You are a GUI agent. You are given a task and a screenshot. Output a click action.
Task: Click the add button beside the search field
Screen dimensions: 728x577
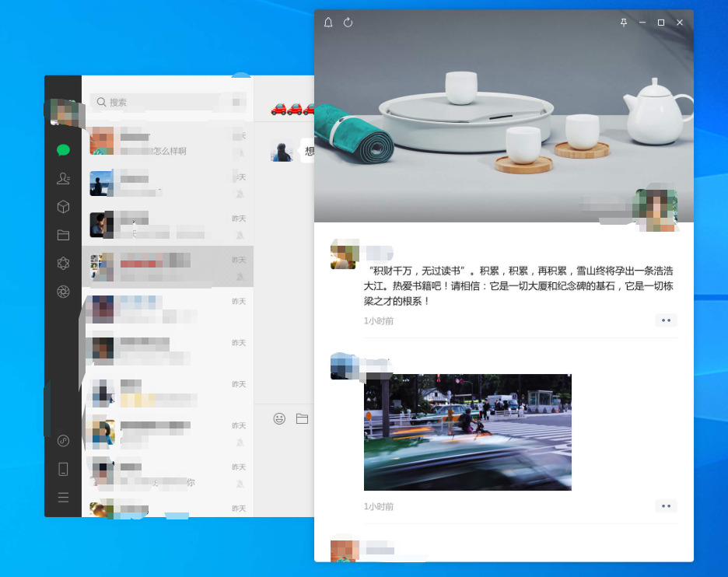236,102
